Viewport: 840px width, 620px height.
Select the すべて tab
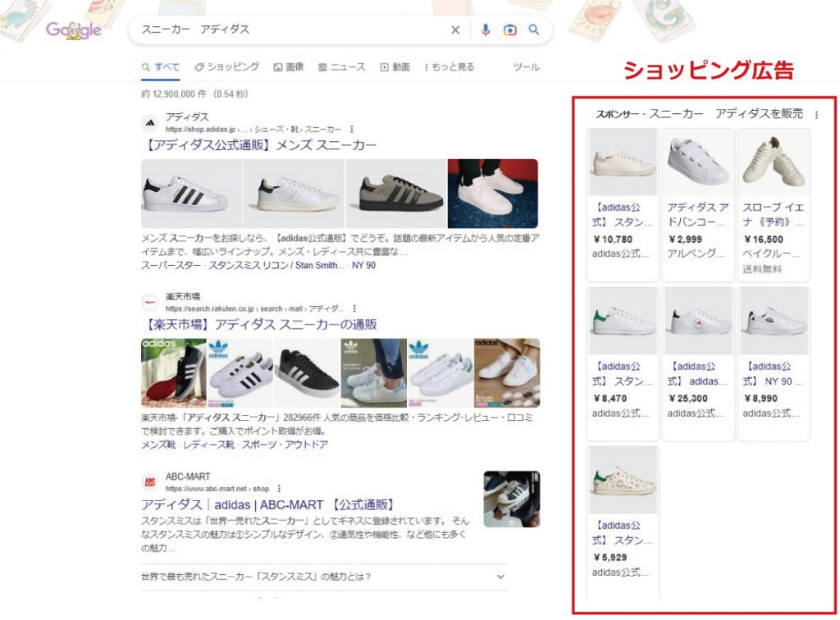pyautogui.click(x=160, y=67)
